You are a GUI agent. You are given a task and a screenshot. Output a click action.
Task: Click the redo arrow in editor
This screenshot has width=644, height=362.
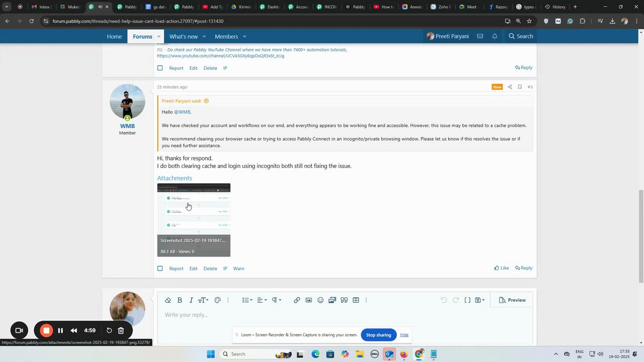pos(455,300)
